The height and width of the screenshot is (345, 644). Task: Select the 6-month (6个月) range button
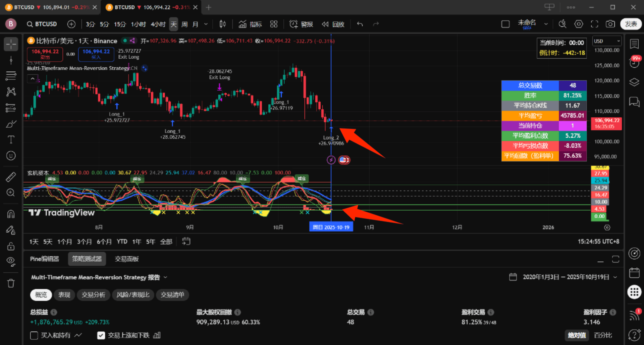point(104,241)
